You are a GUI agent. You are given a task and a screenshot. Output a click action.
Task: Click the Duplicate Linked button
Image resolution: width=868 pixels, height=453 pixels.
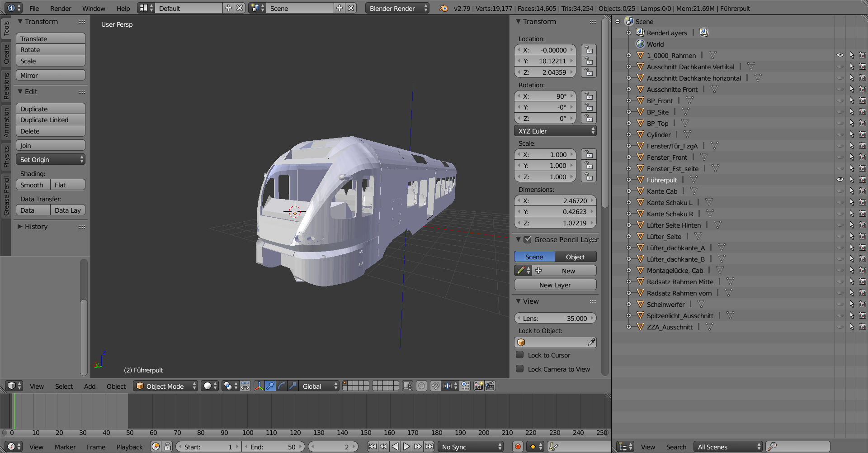point(50,120)
